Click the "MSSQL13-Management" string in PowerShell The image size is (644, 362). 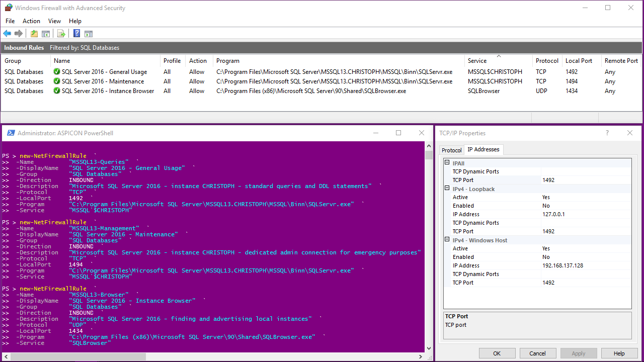104,228
